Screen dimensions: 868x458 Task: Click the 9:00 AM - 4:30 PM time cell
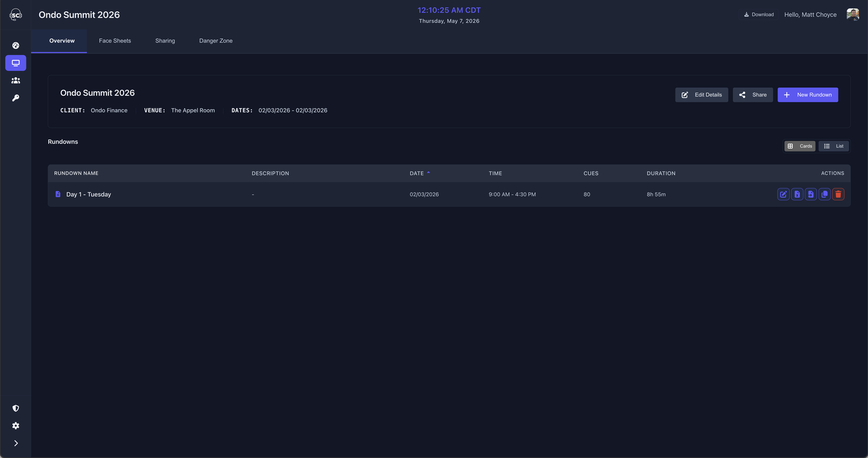(x=512, y=194)
